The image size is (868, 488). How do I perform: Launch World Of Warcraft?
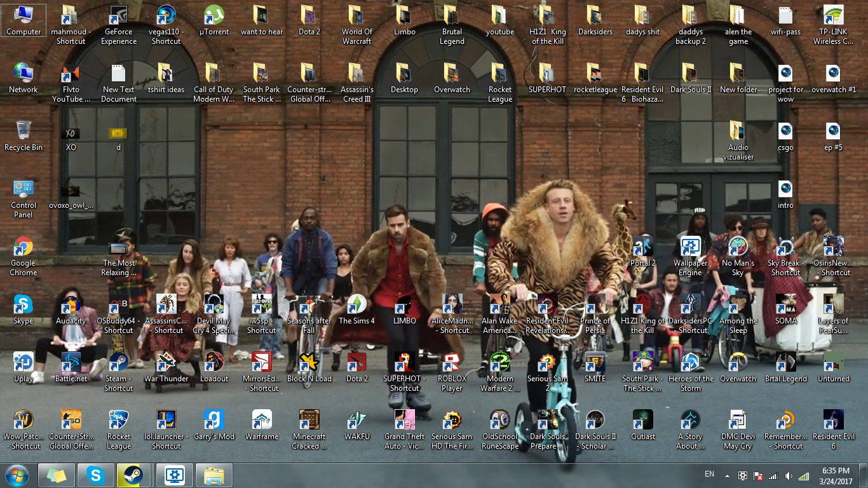pyautogui.click(x=356, y=14)
